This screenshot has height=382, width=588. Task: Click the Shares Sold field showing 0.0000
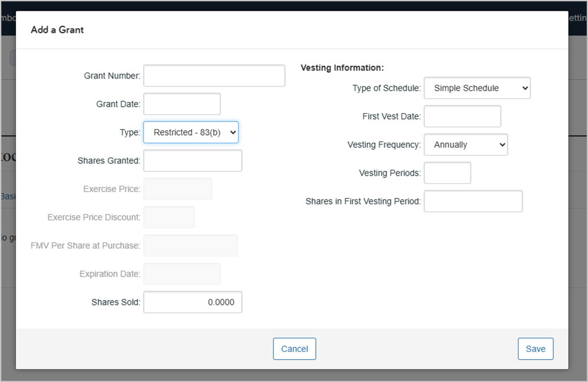193,302
